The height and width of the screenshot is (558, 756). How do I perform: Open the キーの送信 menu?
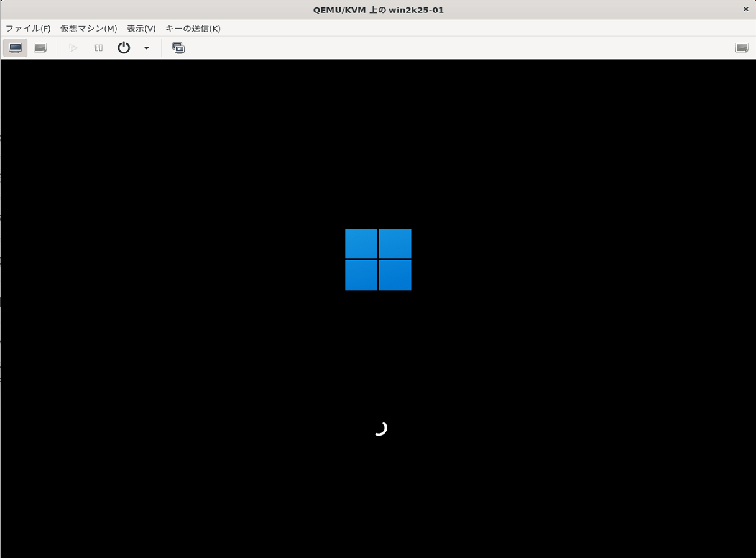pos(192,28)
